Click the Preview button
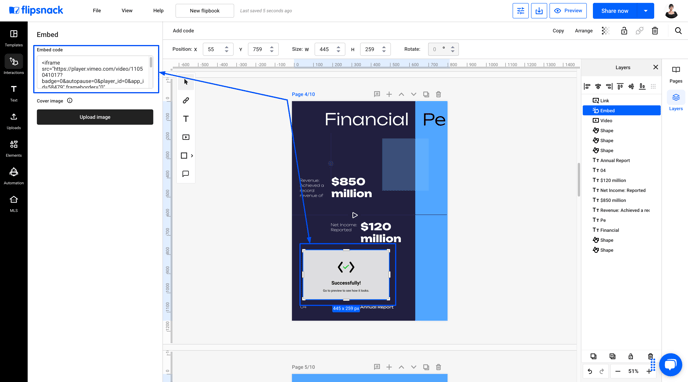Image resolution: width=688 pixels, height=382 pixels. click(x=568, y=11)
